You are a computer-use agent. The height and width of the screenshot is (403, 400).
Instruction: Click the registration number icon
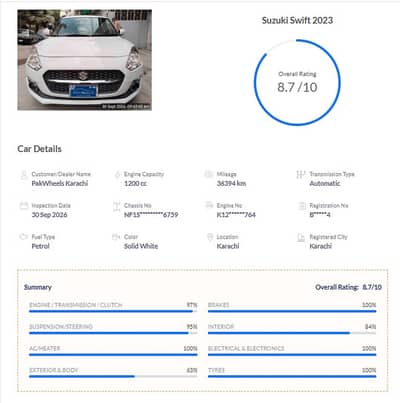click(302, 206)
